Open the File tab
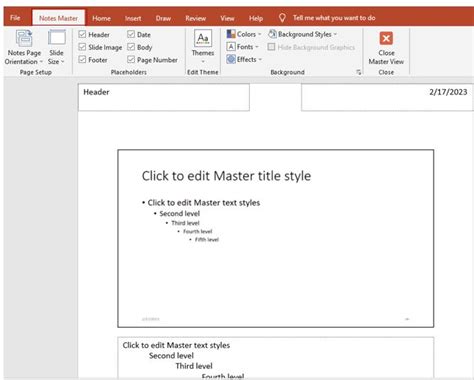Image resolution: width=474 pixels, height=380 pixels. (x=15, y=18)
